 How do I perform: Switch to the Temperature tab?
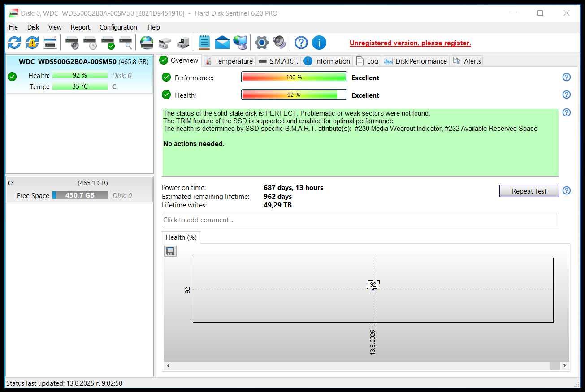pyautogui.click(x=229, y=61)
